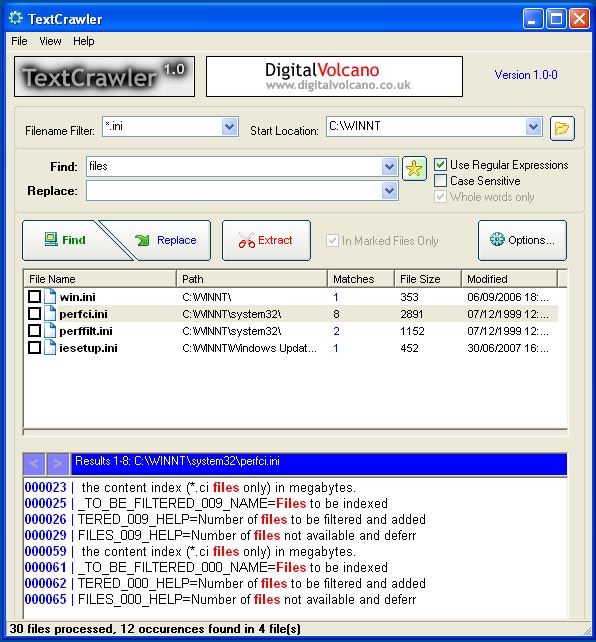
Task: Click result line 000023
Action: coord(190,487)
